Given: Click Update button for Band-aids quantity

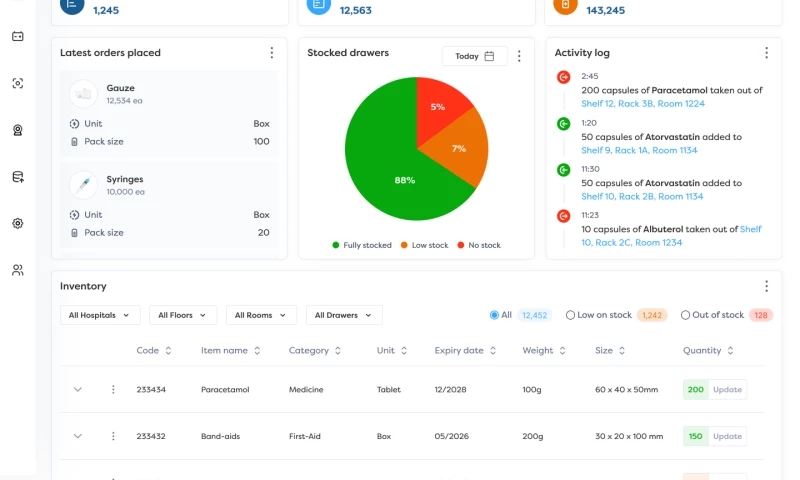Looking at the screenshot, I should click(728, 436).
